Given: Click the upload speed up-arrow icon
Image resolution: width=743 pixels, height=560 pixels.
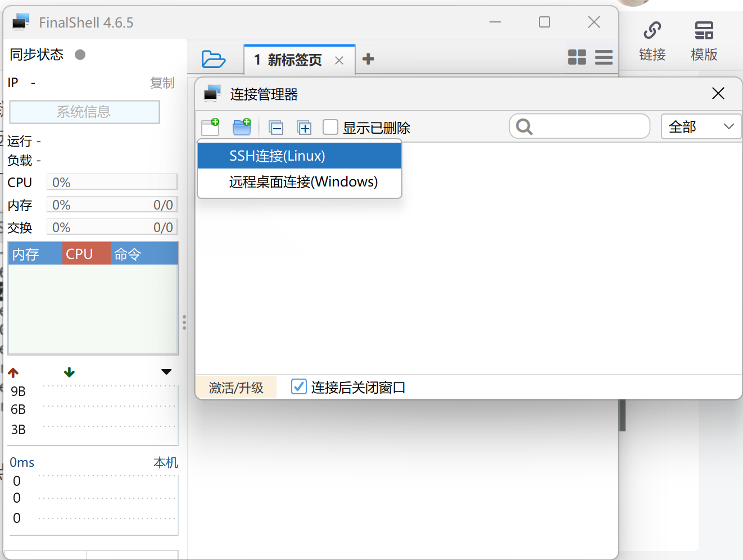Looking at the screenshot, I should click(x=13, y=372).
